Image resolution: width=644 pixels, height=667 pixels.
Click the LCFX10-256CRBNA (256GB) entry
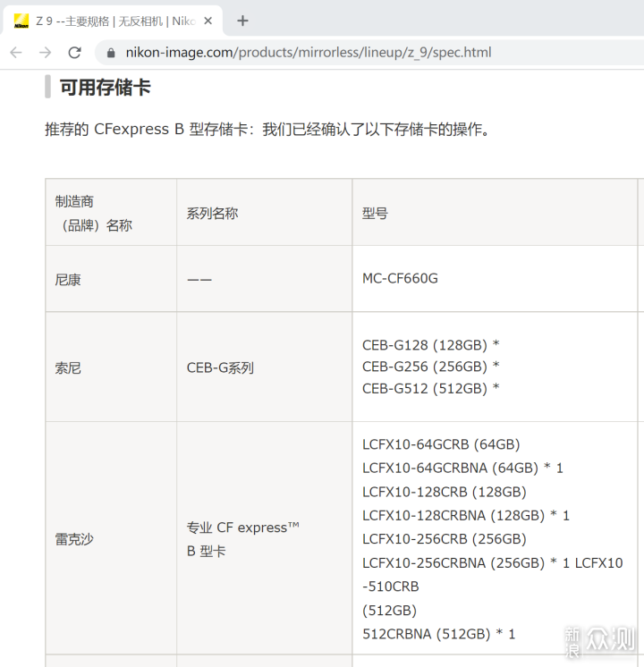click(x=466, y=562)
